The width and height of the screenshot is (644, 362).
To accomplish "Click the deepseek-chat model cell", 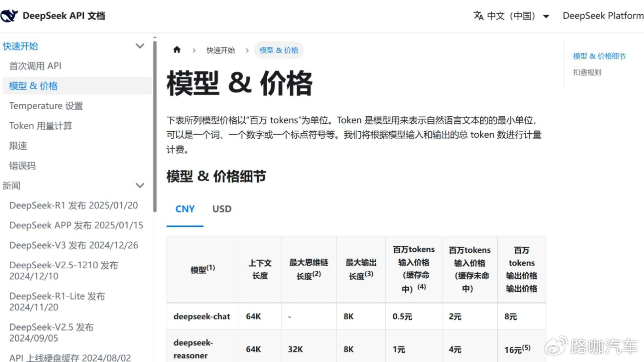I will click(202, 317).
